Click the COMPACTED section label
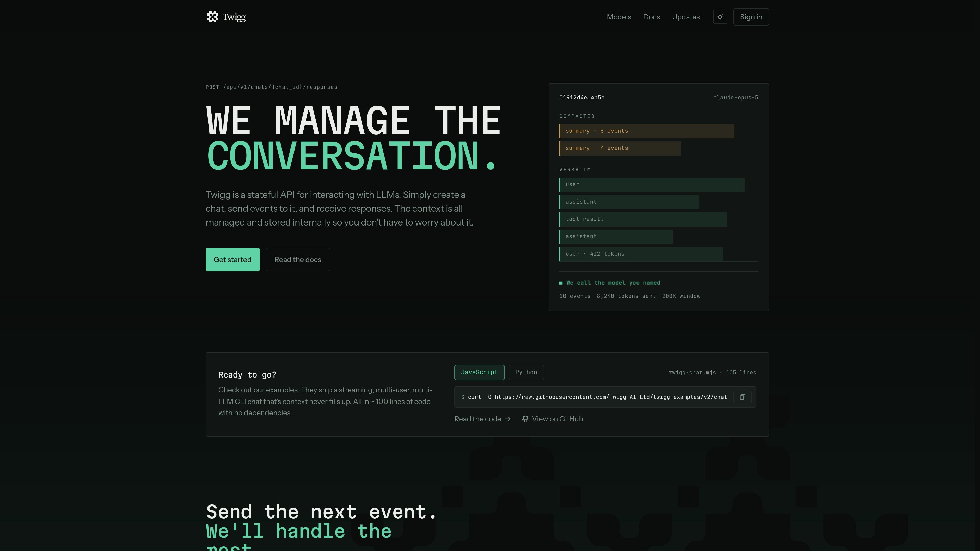The width and height of the screenshot is (980, 551). click(x=577, y=116)
